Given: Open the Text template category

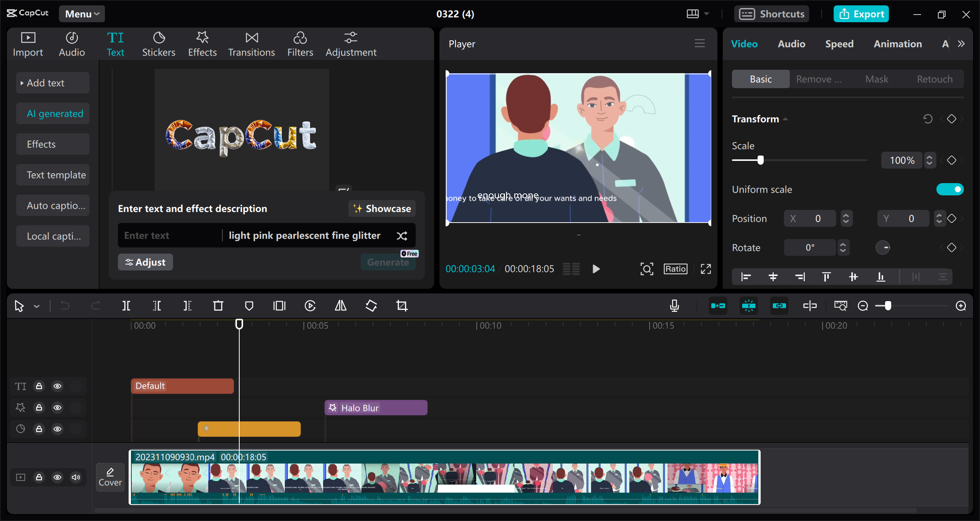Looking at the screenshot, I should (x=52, y=175).
